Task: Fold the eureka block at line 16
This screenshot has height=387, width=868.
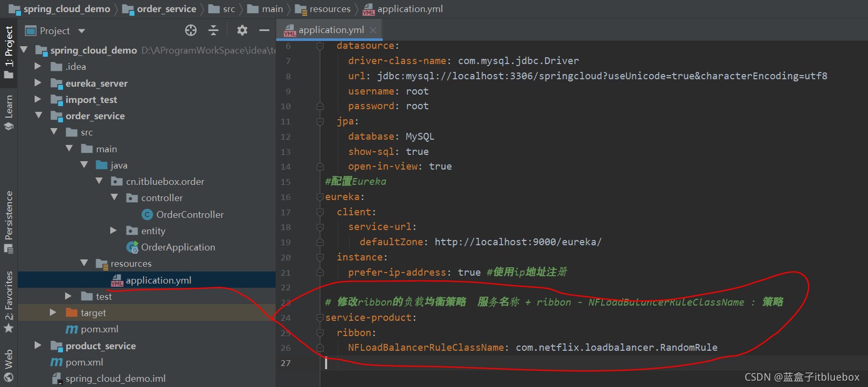Action: [x=320, y=197]
